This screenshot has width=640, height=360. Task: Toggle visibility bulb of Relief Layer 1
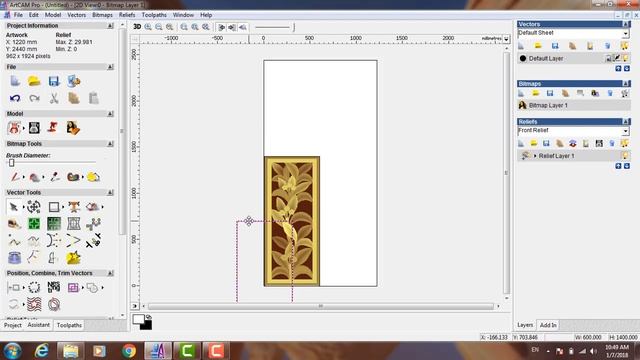(625, 156)
